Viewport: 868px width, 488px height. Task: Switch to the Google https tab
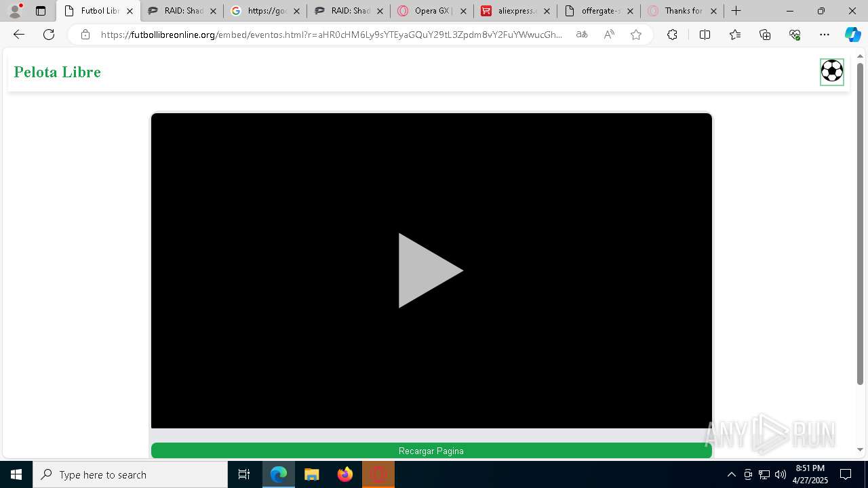266,11
